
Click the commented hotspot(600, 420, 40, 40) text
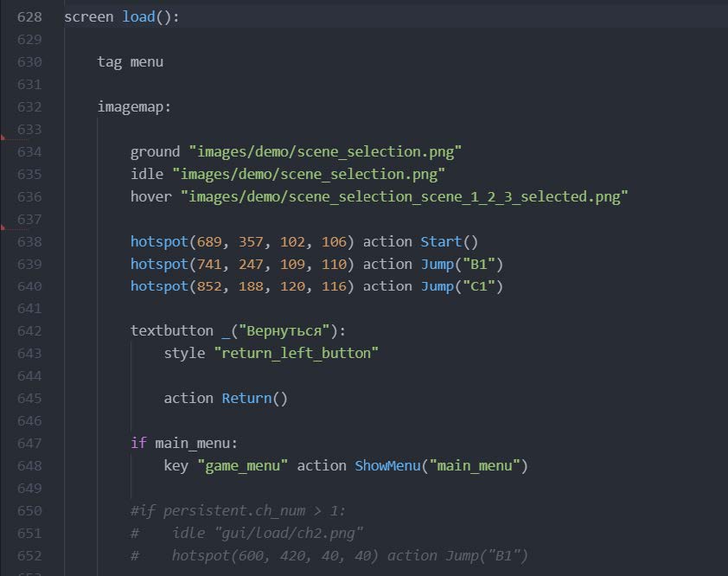(x=275, y=555)
